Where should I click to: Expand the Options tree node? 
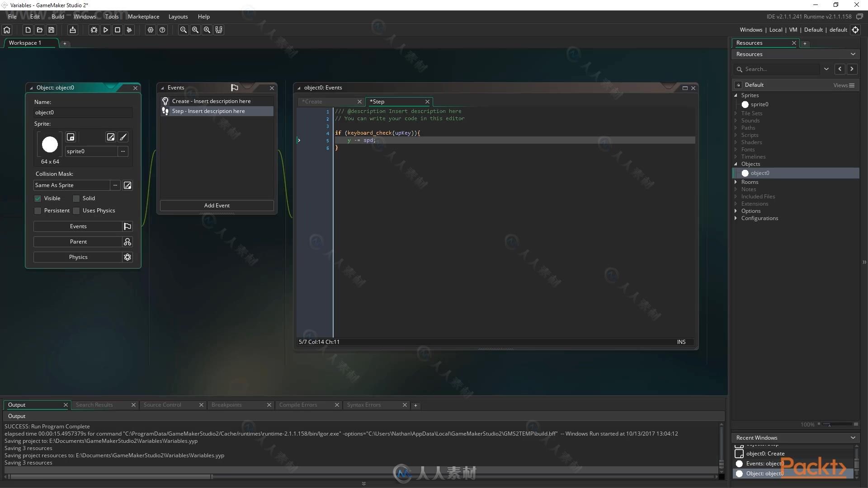736,211
